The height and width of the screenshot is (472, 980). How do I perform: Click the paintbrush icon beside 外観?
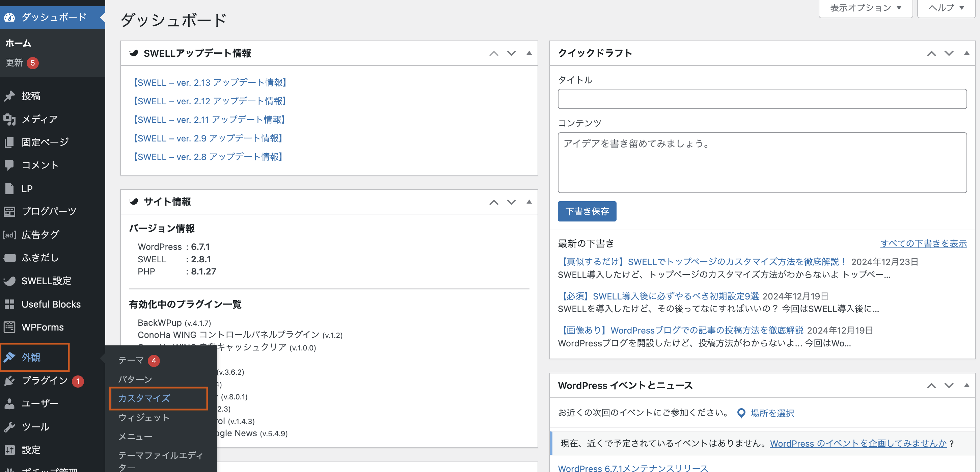pyautogui.click(x=9, y=357)
